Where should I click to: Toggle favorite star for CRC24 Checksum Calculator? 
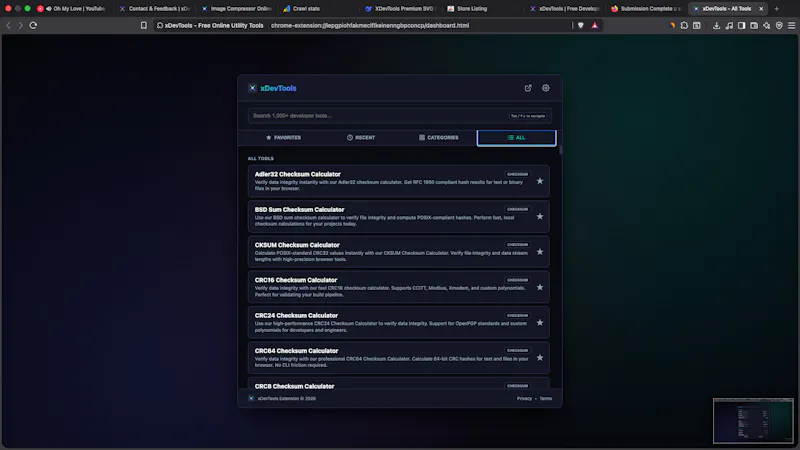coord(540,322)
